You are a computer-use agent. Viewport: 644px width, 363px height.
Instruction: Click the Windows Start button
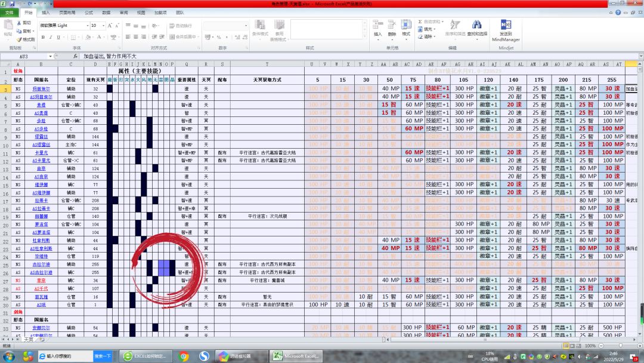point(8,356)
